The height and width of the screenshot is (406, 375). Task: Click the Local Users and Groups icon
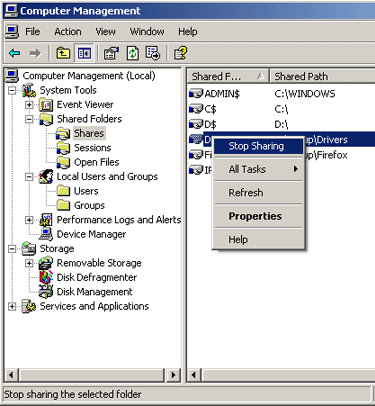coord(46,177)
